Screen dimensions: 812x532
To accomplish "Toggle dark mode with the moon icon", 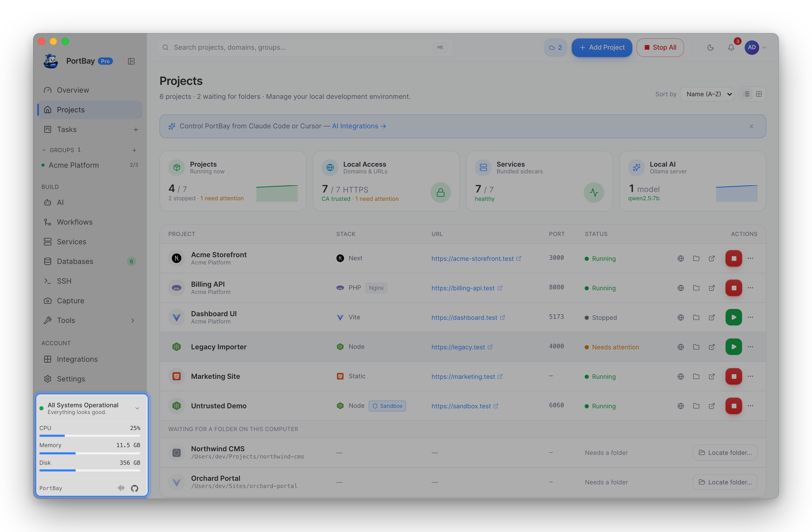I will pos(710,47).
